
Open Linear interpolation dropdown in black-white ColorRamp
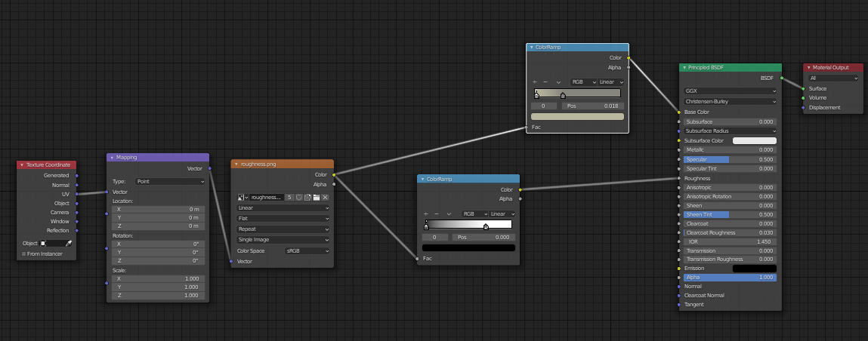pyautogui.click(x=502, y=214)
